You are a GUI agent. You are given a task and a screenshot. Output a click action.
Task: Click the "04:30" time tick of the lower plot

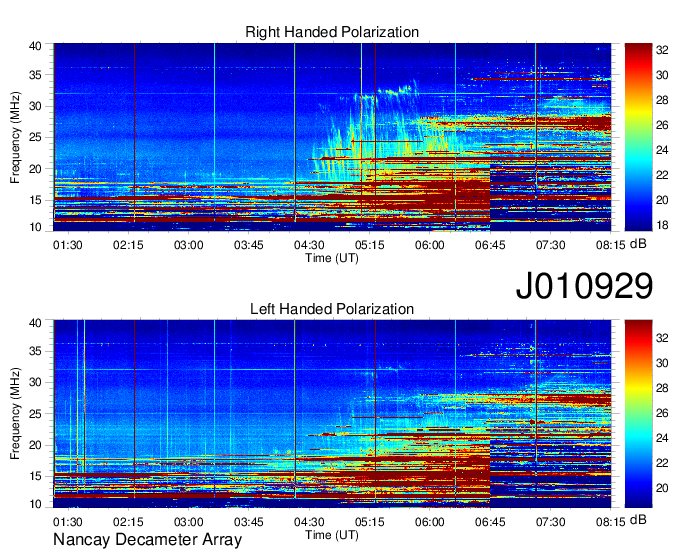pos(309,522)
